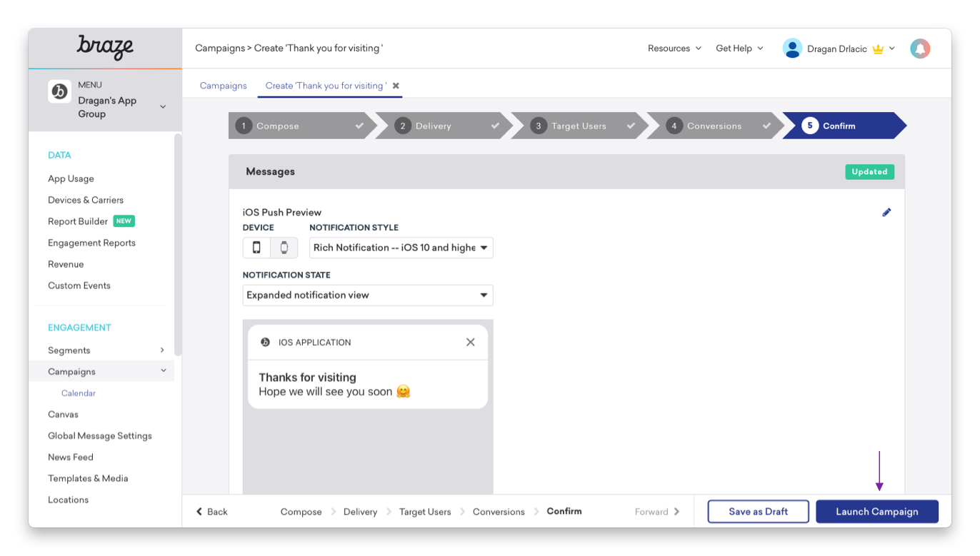Open App Usage in sidebar
Screen dimensions: 980x556
click(x=71, y=179)
